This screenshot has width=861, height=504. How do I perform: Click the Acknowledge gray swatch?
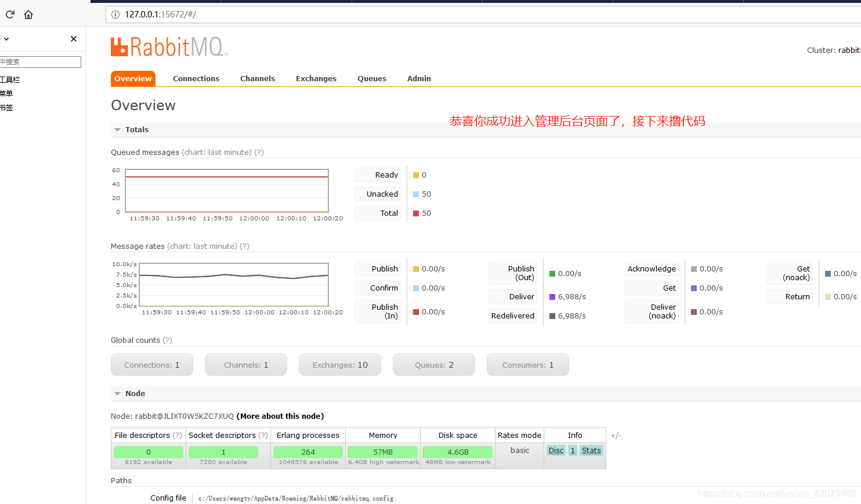coord(694,269)
